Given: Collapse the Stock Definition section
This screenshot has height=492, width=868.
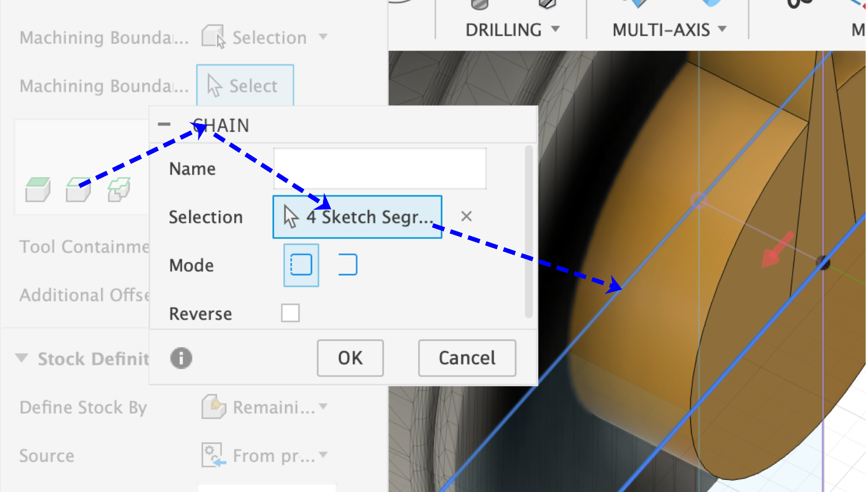Looking at the screenshot, I should (22, 358).
